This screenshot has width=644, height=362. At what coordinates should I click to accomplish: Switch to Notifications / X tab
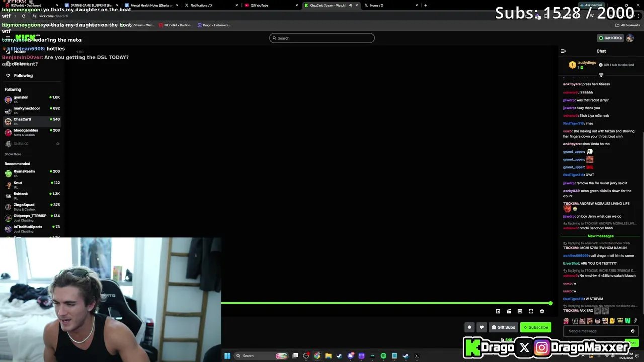click(x=210, y=5)
